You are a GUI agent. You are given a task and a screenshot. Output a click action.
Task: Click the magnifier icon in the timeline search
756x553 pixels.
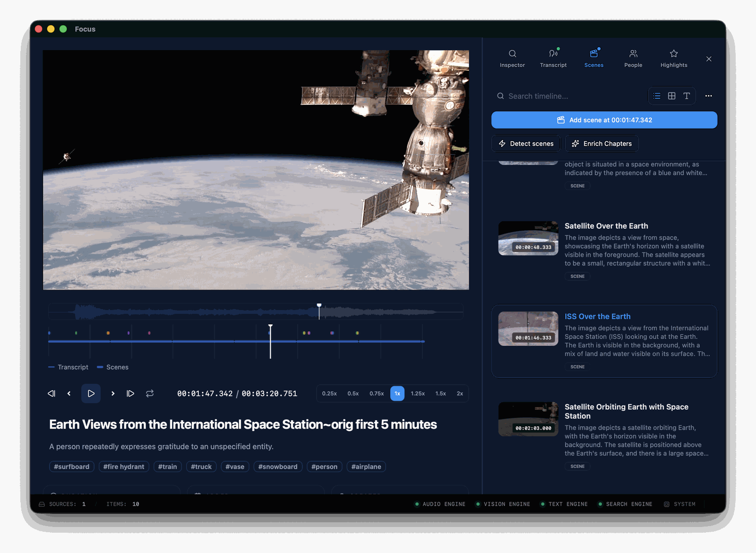tap(500, 96)
